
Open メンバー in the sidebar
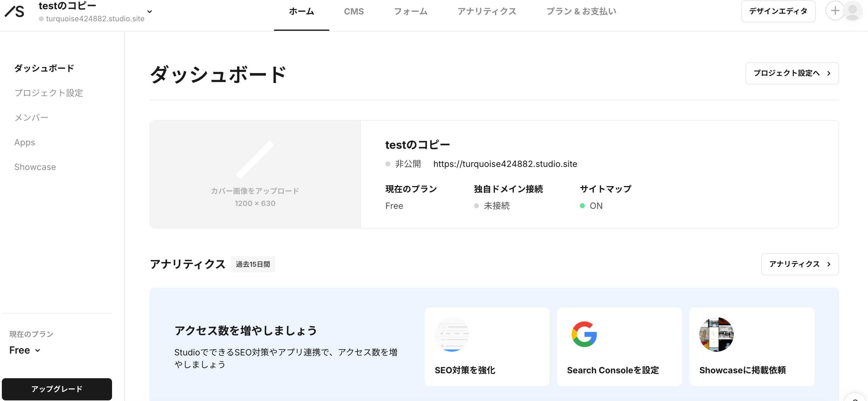tap(31, 117)
